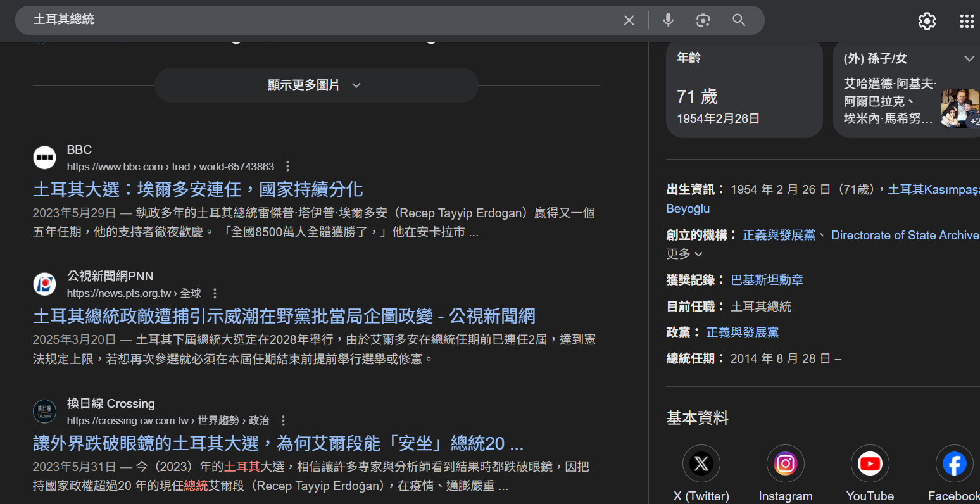Click the grandchildren family photo thumbnail

click(x=960, y=108)
